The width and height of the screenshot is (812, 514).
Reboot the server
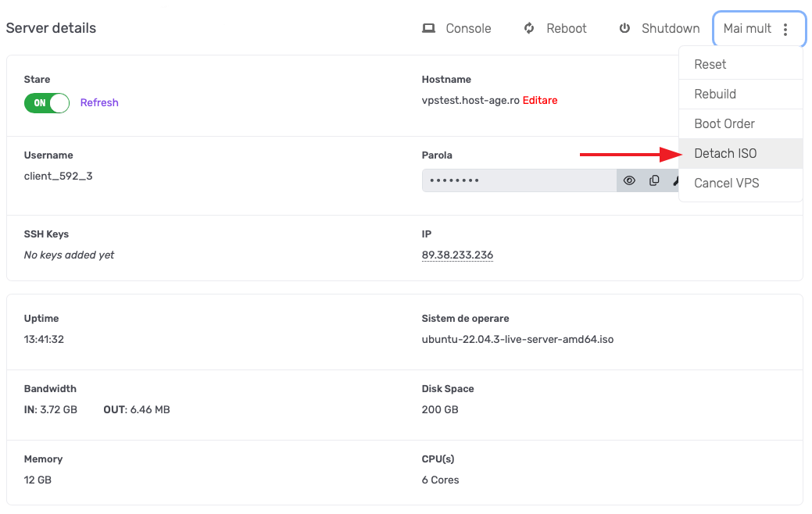[556, 28]
